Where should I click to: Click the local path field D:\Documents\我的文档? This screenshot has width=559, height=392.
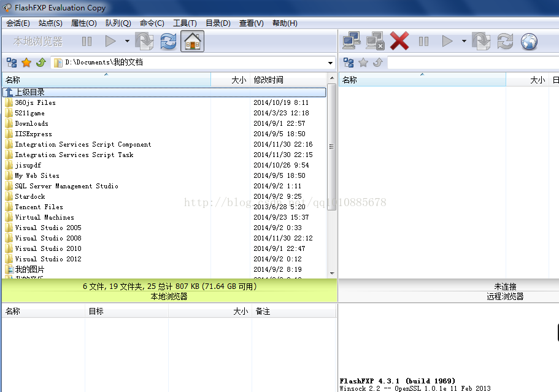pos(193,63)
